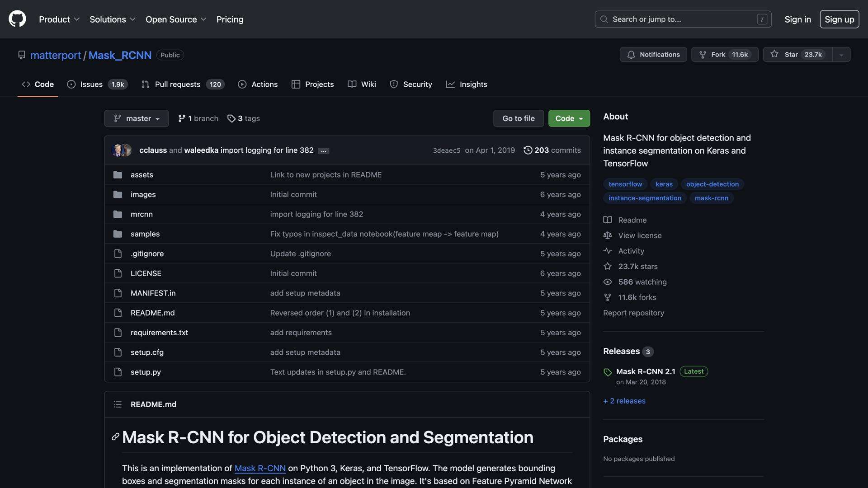Expand the green Code dropdown

(x=569, y=118)
